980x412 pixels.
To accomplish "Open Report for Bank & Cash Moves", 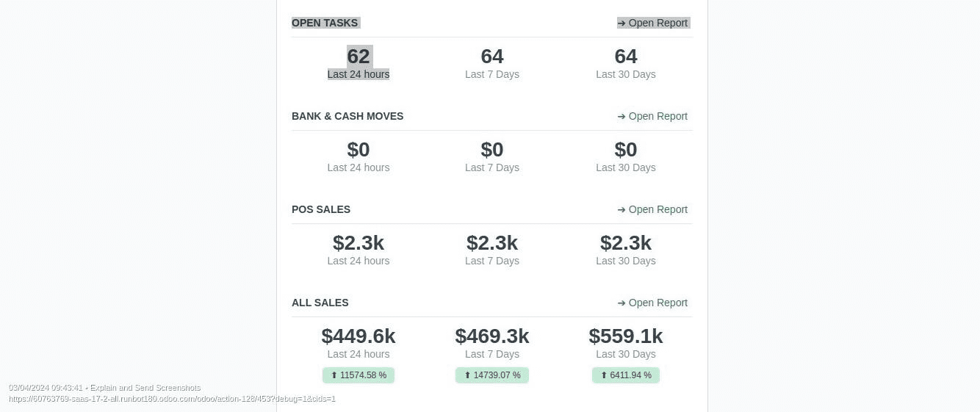I will pos(653,116).
